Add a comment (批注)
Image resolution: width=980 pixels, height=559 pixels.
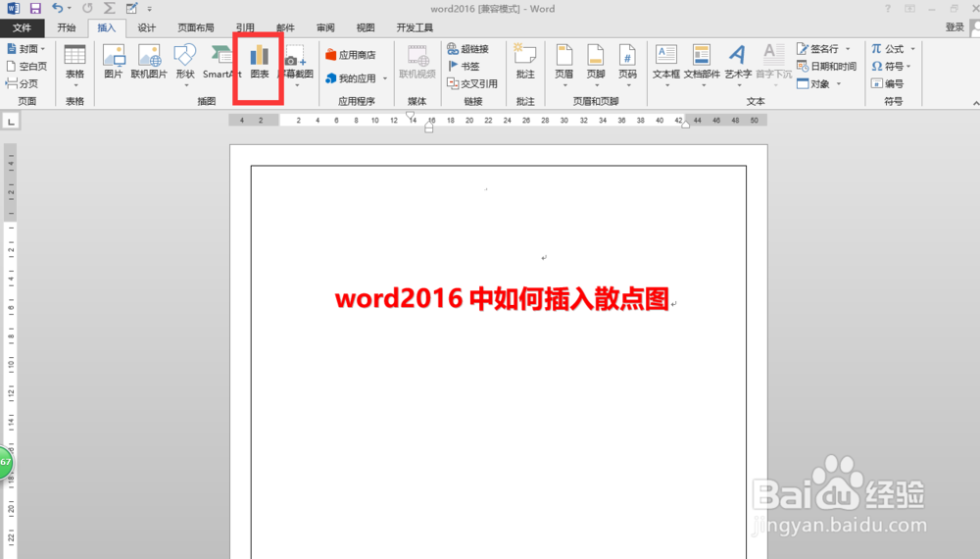coord(525,62)
